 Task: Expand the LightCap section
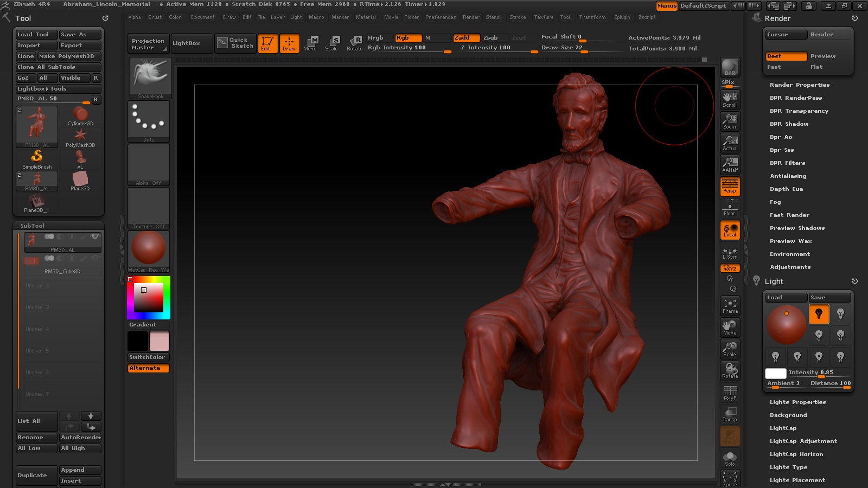pos(783,428)
